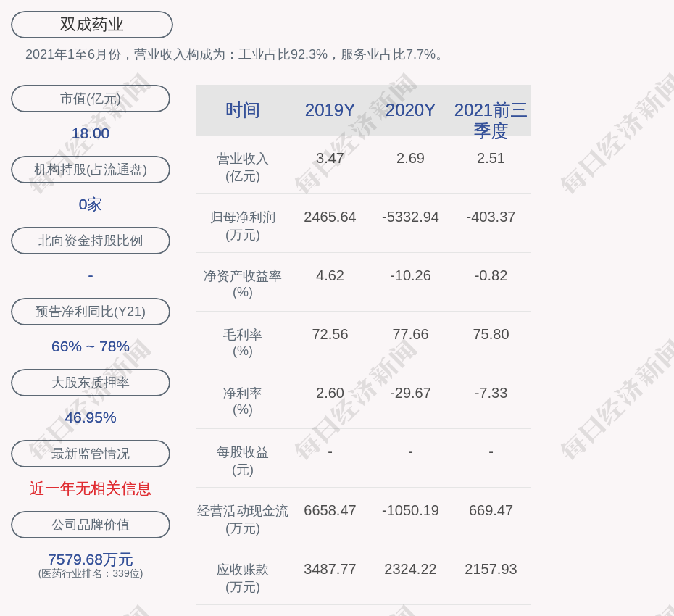
Task: Click the 毛利率(%) row label
Action: point(243,343)
